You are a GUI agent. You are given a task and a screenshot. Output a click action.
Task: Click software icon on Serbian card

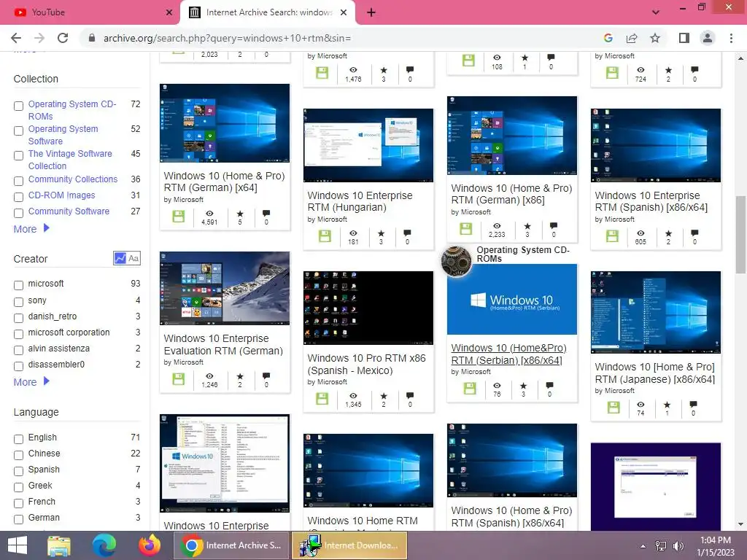click(x=470, y=389)
